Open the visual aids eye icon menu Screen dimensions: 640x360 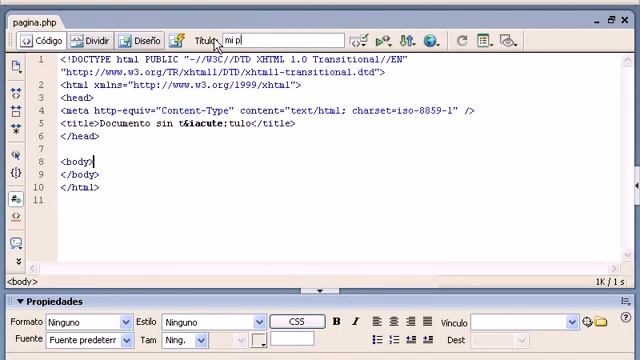[x=508, y=40]
